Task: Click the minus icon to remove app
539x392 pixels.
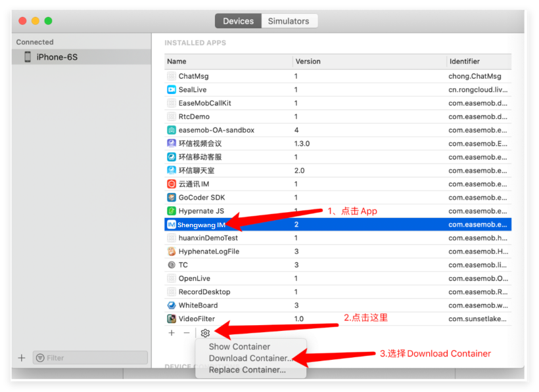Action: [186, 333]
